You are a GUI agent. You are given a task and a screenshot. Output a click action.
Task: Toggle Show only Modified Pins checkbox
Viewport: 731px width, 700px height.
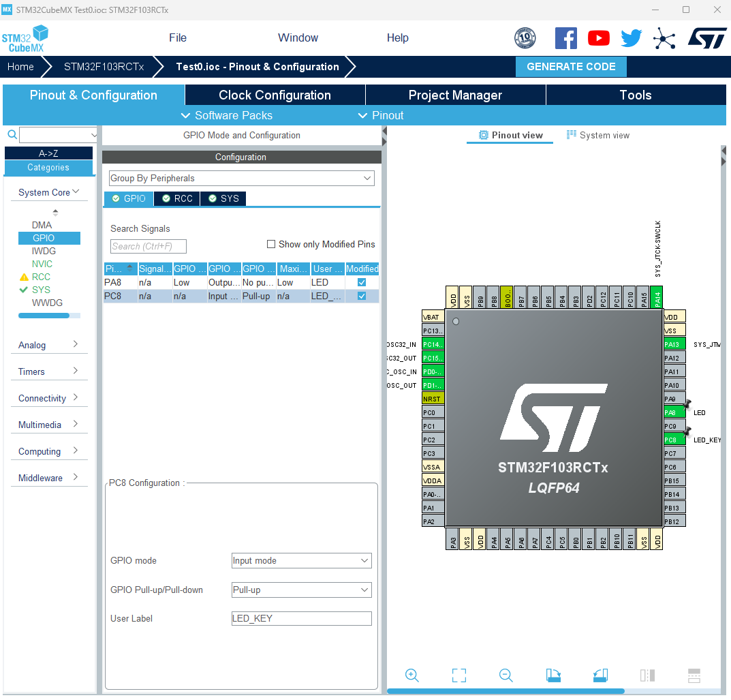(271, 244)
